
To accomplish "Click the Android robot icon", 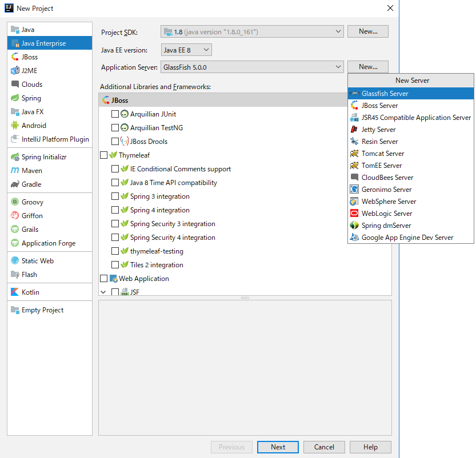I will 15,125.
